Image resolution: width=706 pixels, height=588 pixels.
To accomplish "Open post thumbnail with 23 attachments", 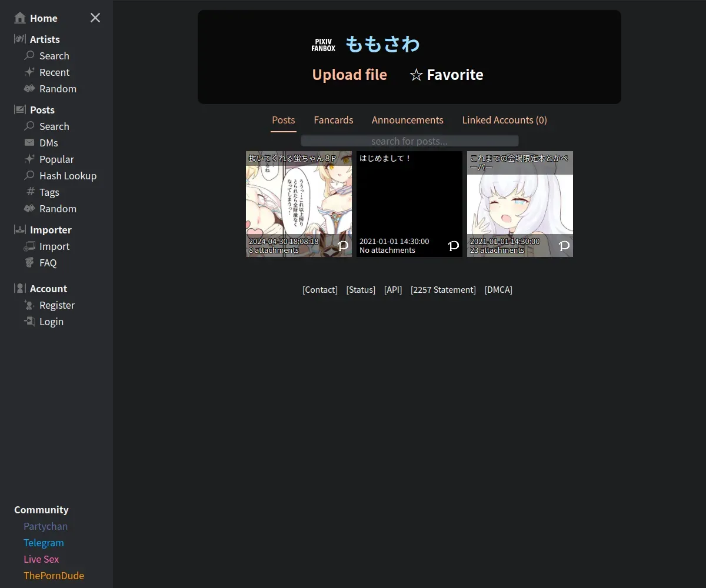I will (520, 204).
